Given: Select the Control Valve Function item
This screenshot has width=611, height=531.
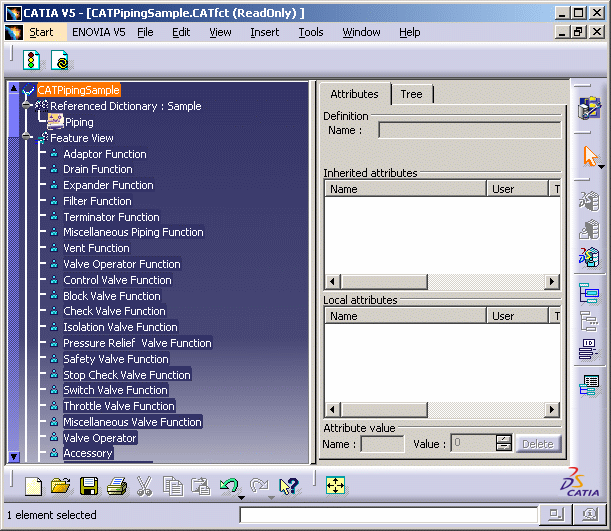Looking at the screenshot, I should tap(117, 280).
